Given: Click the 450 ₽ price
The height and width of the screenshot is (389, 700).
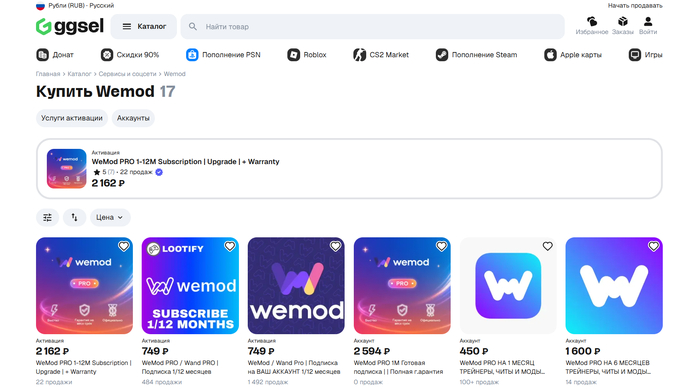Looking at the screenshot, I should [x=474, y=351].
